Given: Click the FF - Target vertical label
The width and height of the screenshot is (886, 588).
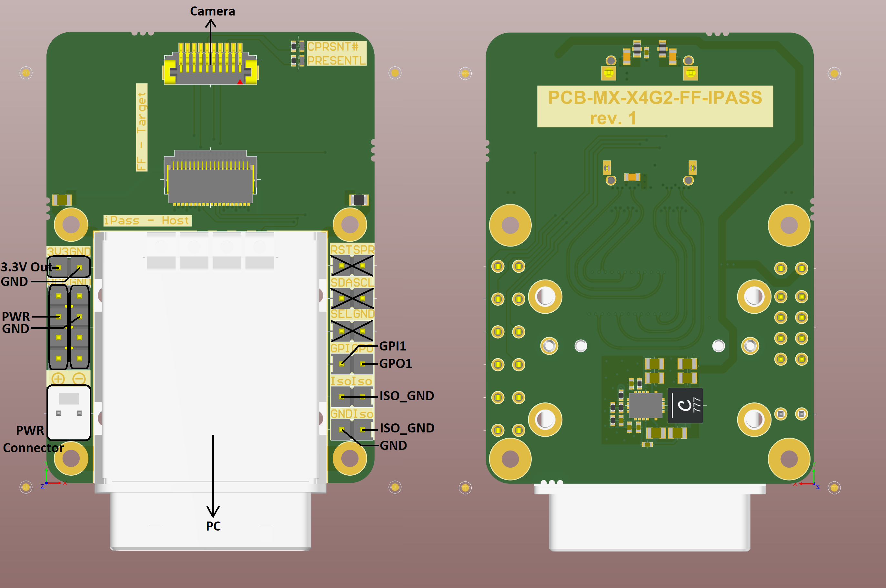Looking at the screenshot, I should 141,127.
